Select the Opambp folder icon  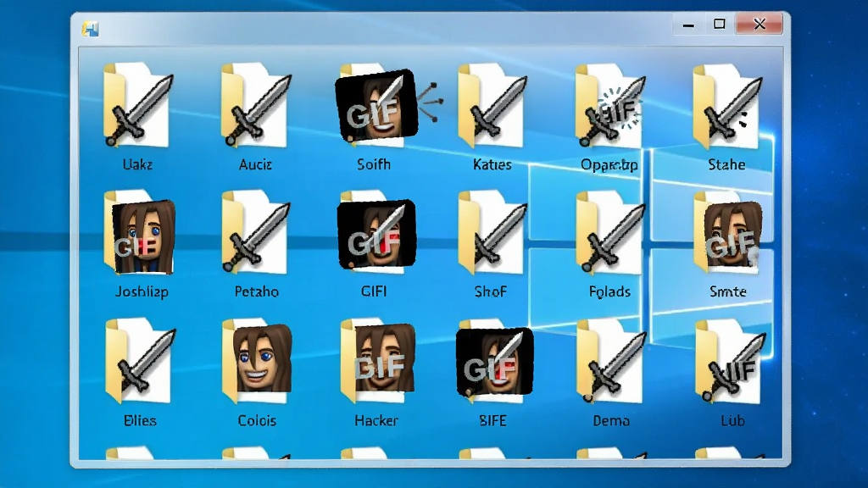tap(609, 105)
